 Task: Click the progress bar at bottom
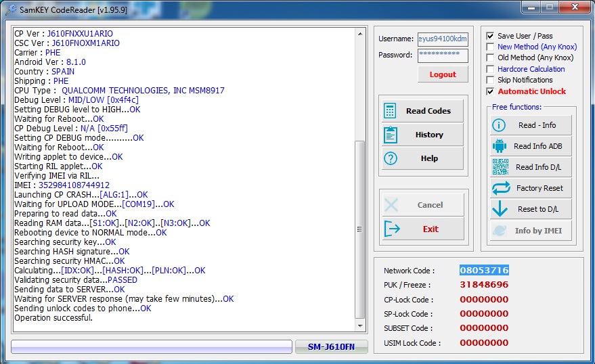tap(152, 346)
